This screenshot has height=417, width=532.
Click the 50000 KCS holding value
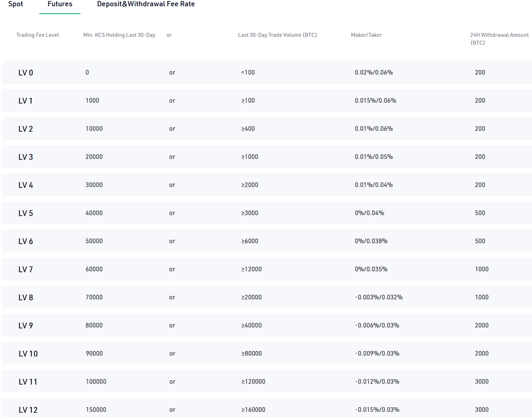94,241
